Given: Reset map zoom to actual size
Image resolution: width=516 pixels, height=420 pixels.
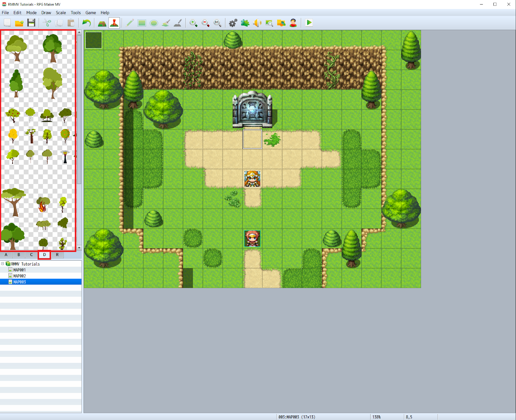Looking at the screenshot, I should click(x=217, y=23).
